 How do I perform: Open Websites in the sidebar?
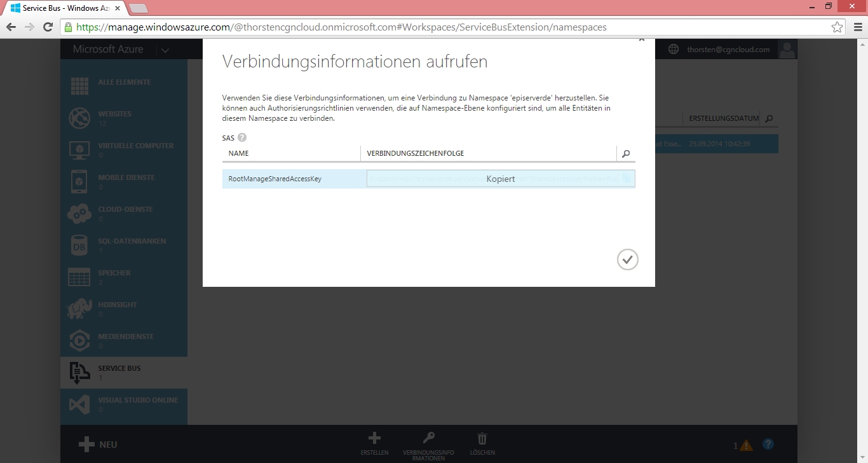(x=114, y=118)
